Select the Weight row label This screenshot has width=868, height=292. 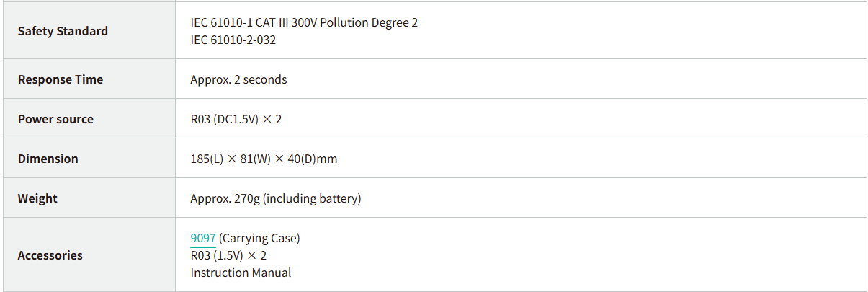click(x=37, y=198)
